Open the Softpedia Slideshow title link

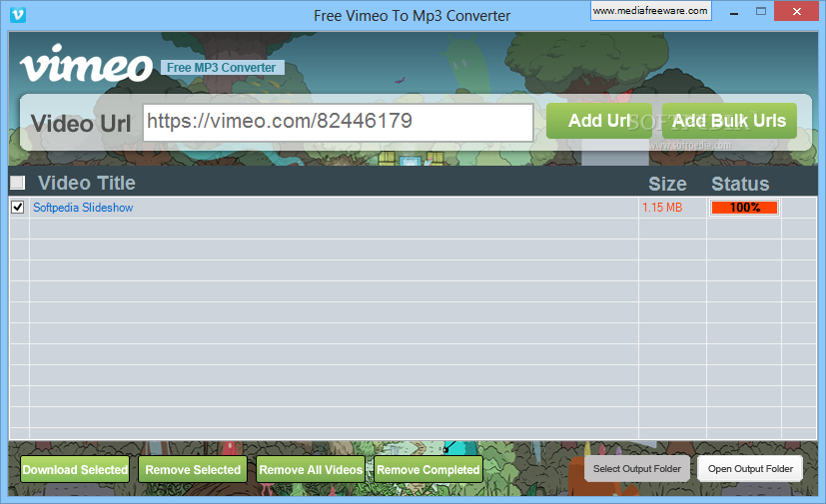tap(83, 208)
